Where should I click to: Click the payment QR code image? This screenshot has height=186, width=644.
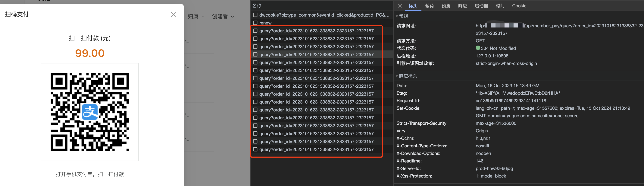[90, 112]
